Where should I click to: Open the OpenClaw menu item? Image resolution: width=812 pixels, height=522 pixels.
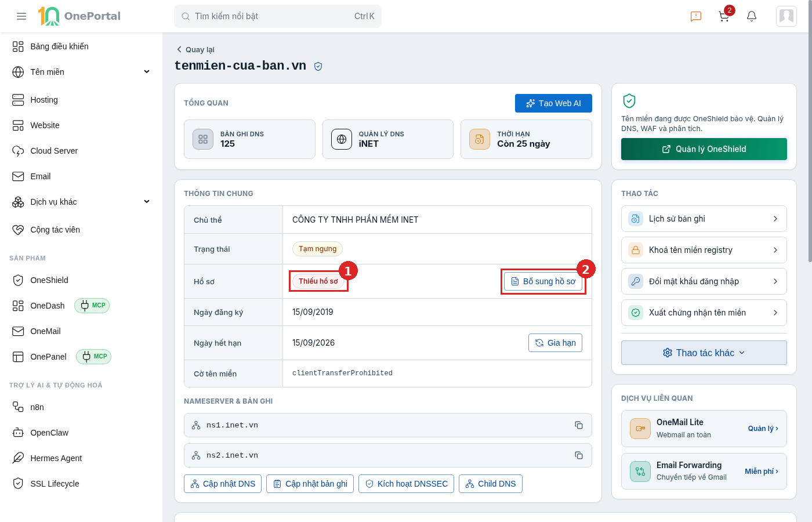click(81, 433)
